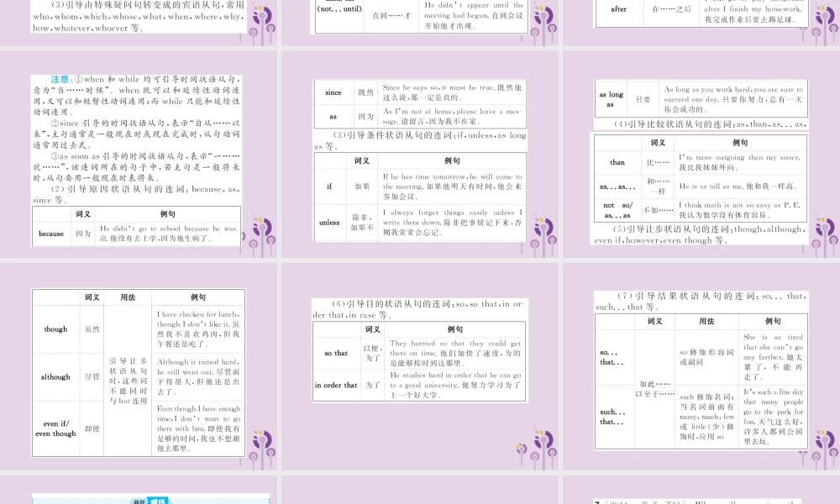Open the slide showing the (not...until) row
The height and width of the screenshot is (504, 840).
(420, 23)
